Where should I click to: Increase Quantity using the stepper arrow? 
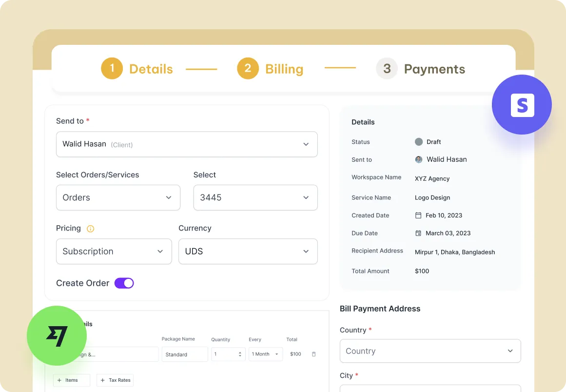(240, 352)
